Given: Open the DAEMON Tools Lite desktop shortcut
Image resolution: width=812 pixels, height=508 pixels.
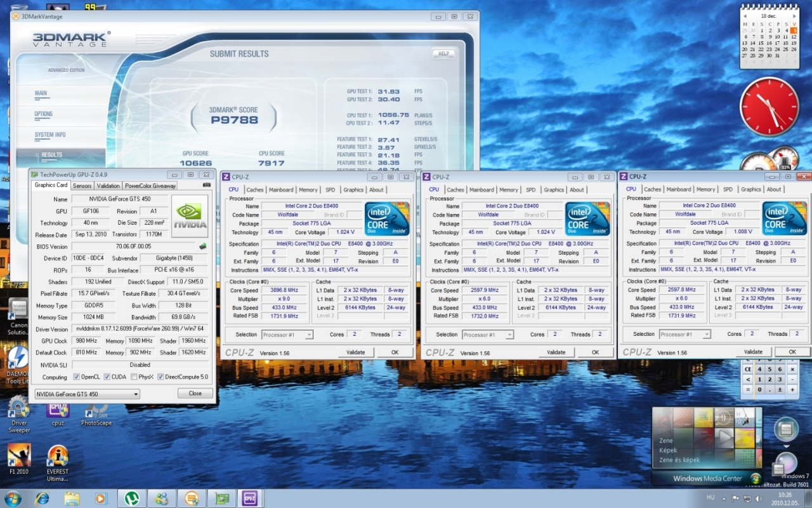Looking at the screenshot, I should pyautogui.click(x=17, y=366).
